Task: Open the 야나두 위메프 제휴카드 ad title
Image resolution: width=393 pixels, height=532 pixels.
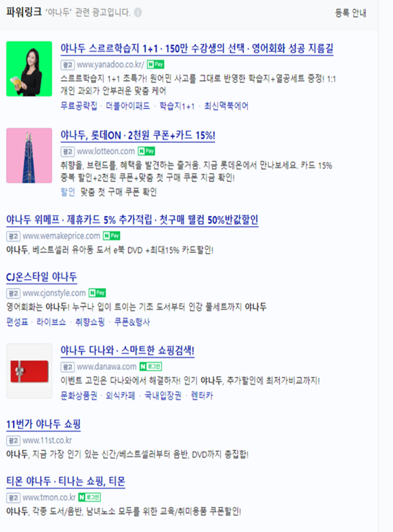Action: (x=132, y=220)
